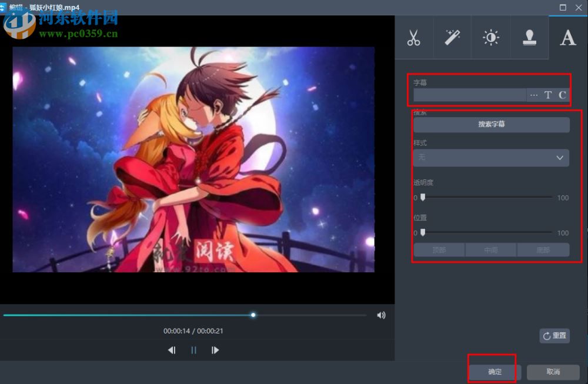This screenshot has height=384, width=588.
Task: Confirm with the 确定 button
Action: click(495, 372)
